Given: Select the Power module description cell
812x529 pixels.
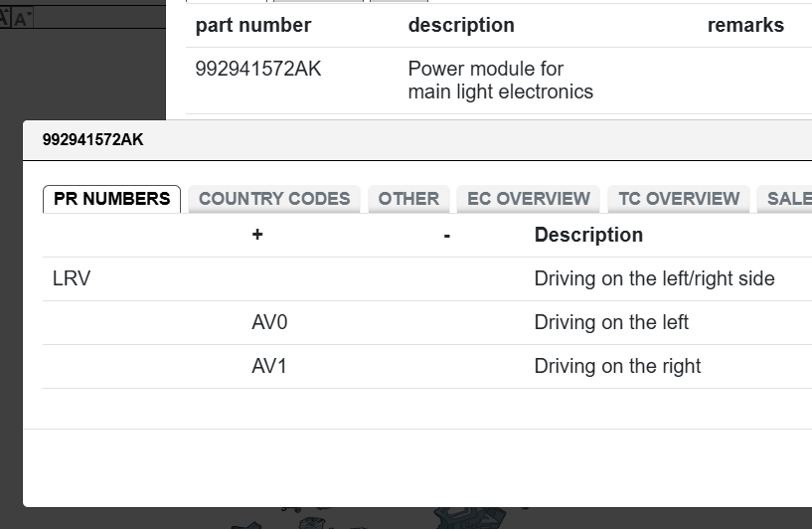Looking at the screenshot, I should [500, 81].
